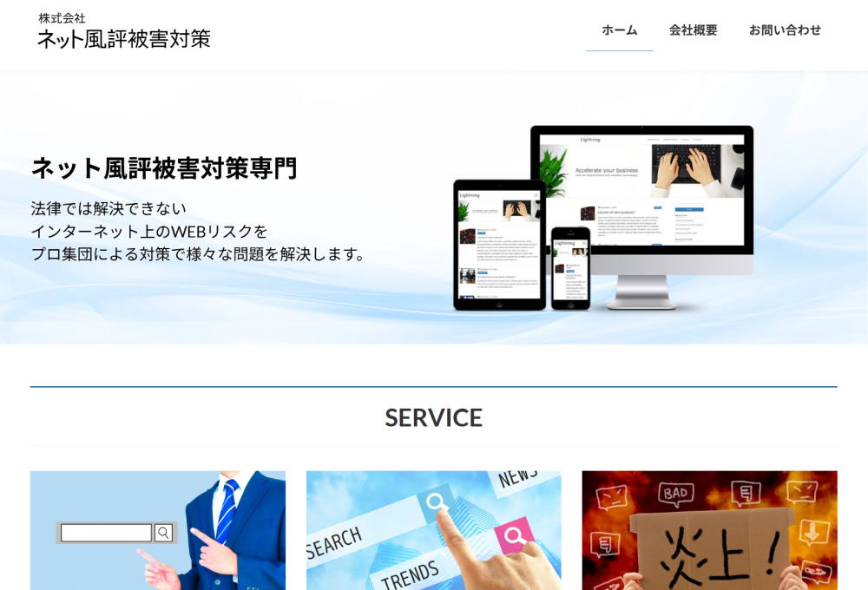Click the pink magnifier icon tile
868x590 pixels.
[514, 535]
